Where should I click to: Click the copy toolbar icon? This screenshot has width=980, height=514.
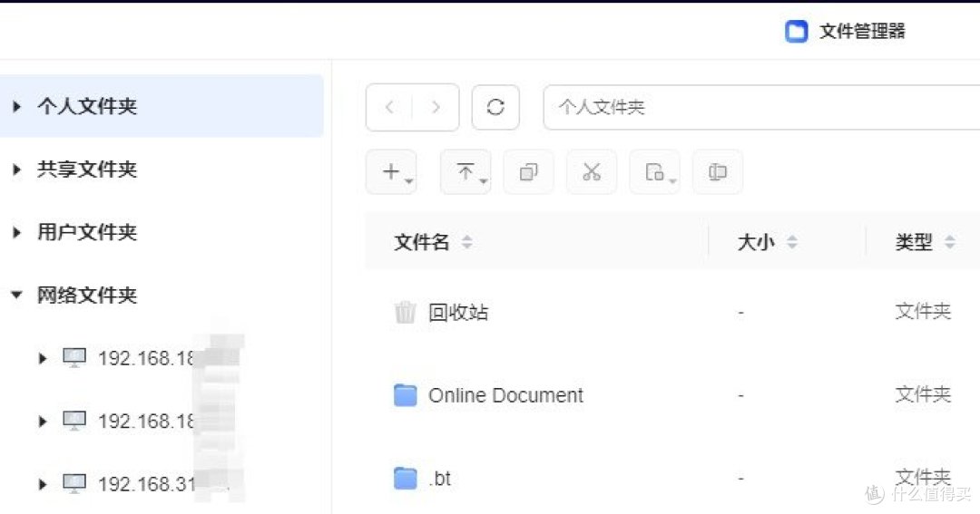click(529, 171)
